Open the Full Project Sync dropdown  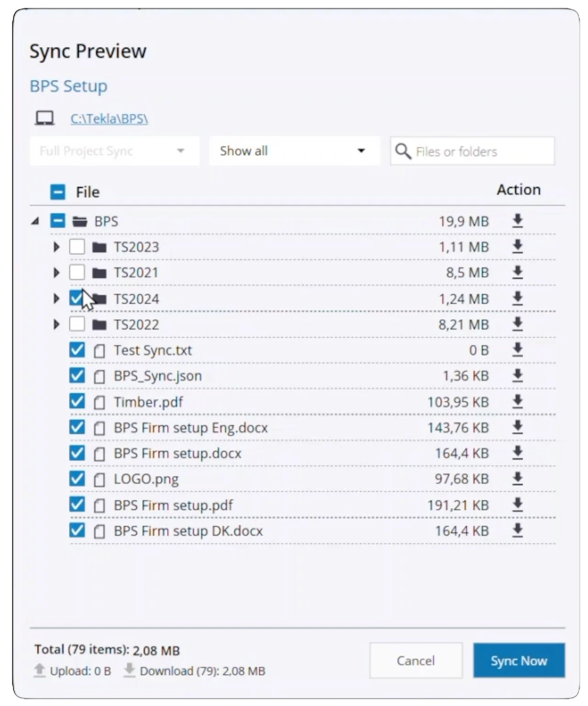pyautogui.click(x=115, y=151)
